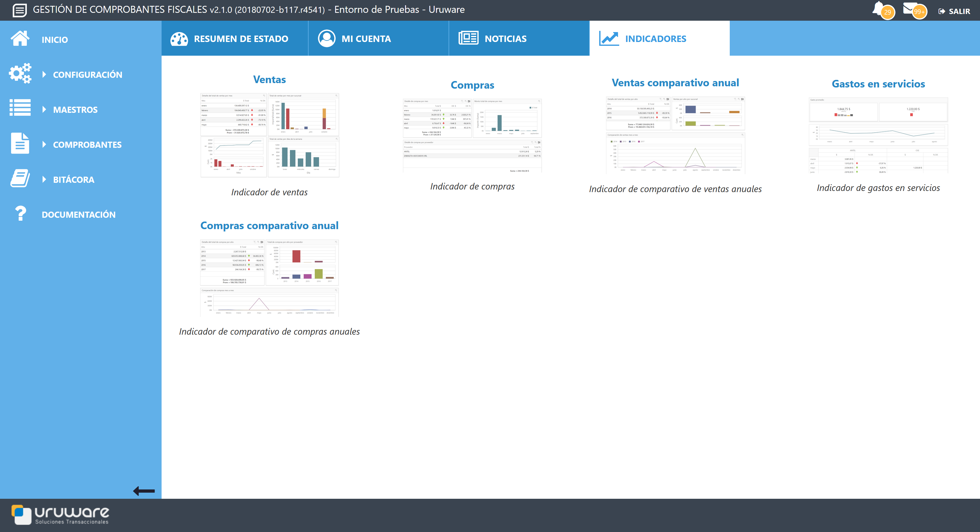The height and width of the screenshot is (532, 980).
Task: Click the gears icon for Configuración
Action: (x=20, y=73)
